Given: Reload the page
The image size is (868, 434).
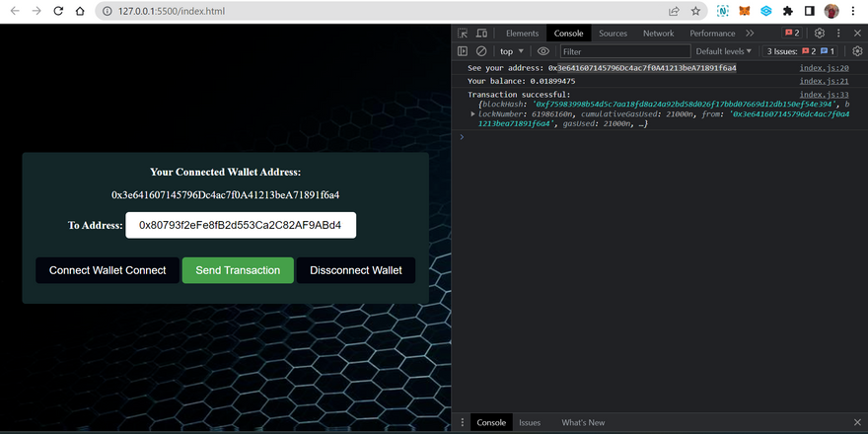Looking at the screenshot, I should tap(58, 11).
